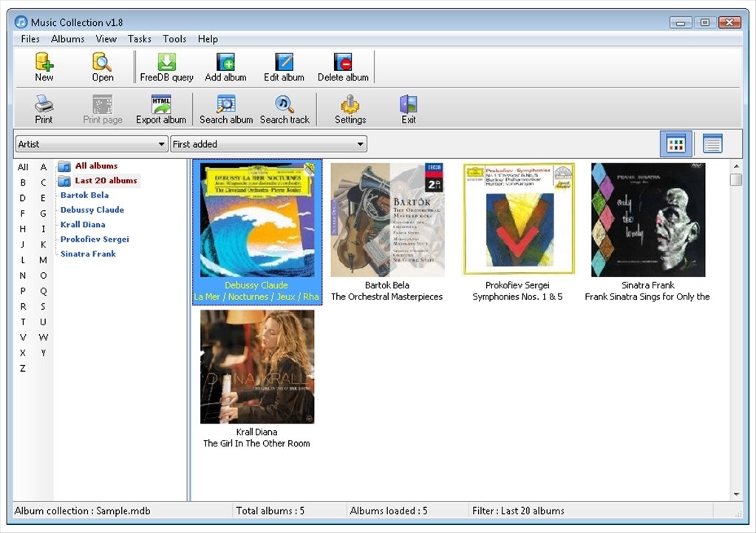Filter artists by letter P
This screenshot has height=533, width=756.
click(x=23, y=291)
